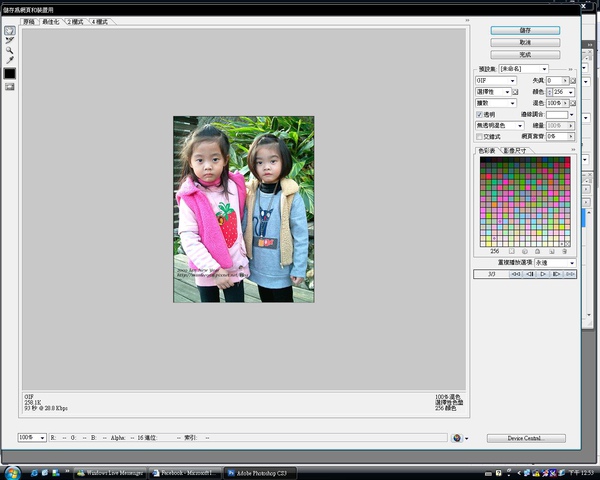Viewport: 600px width, 480px height.
Task: Switch to the 2欄式 (2-Up) tab
Action: tap(75, 22)
